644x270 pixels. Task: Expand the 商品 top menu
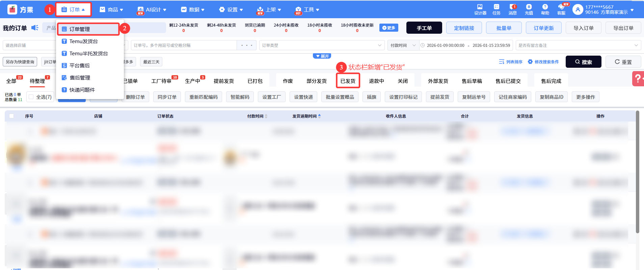pyautogui.click(x=111, y=9)
